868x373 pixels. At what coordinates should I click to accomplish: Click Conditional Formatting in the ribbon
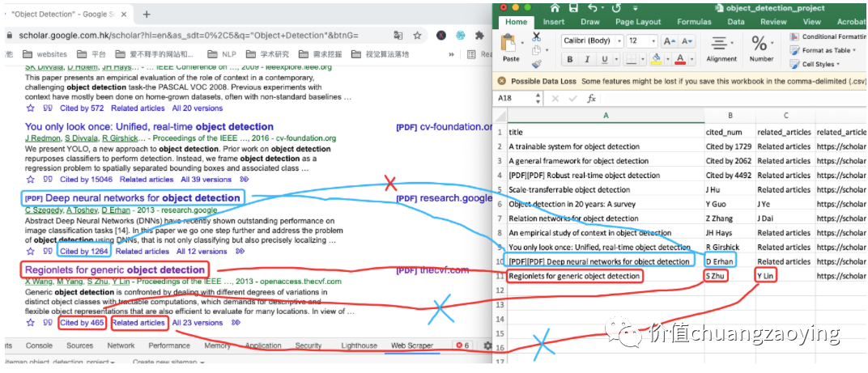[x=827, y=36]
